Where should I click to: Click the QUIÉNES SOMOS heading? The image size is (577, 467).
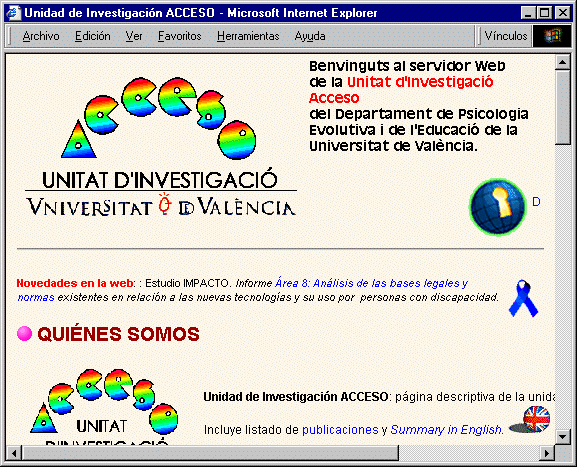118,334
